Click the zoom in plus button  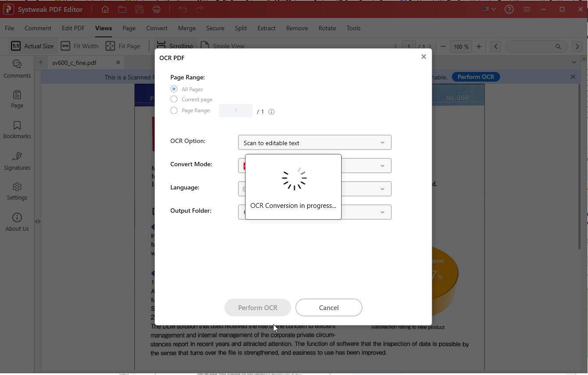479,46
